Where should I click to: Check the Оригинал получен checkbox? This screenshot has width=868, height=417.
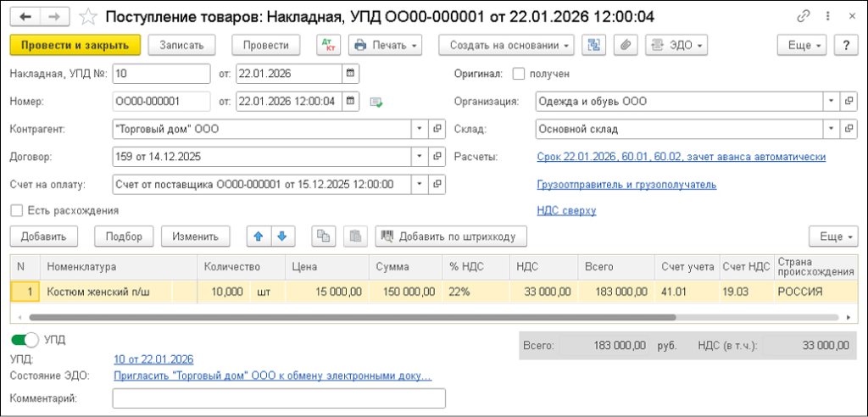[519, 74]
